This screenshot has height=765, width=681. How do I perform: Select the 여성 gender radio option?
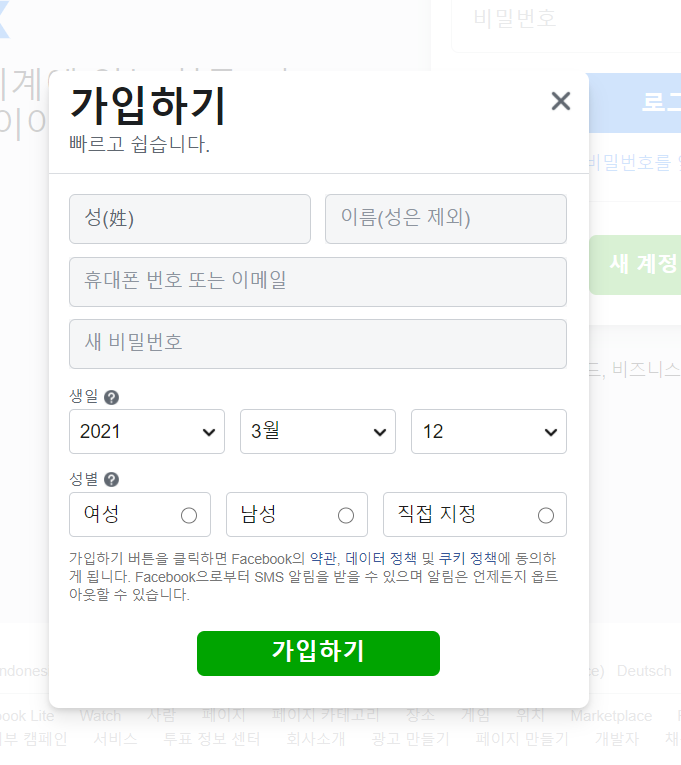pyautogui.click(x=140, y=515)
